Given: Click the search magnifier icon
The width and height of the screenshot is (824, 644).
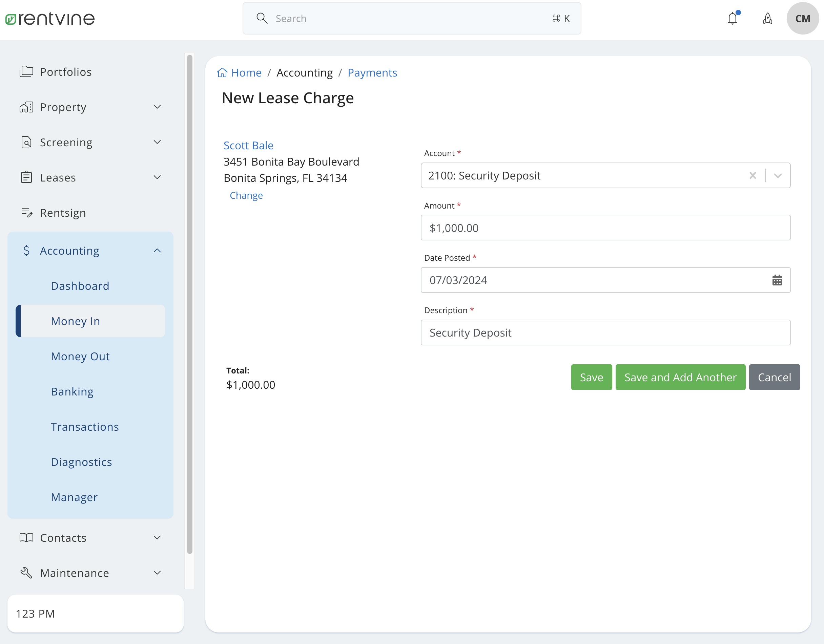Looking at the screenshot, I should coord(262,18).
